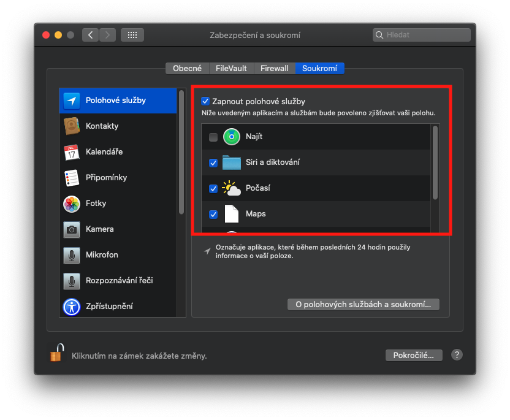Select Zpřístupnění label in sidebar
This screenshot has height=420, width=510.
click(109, 307)
